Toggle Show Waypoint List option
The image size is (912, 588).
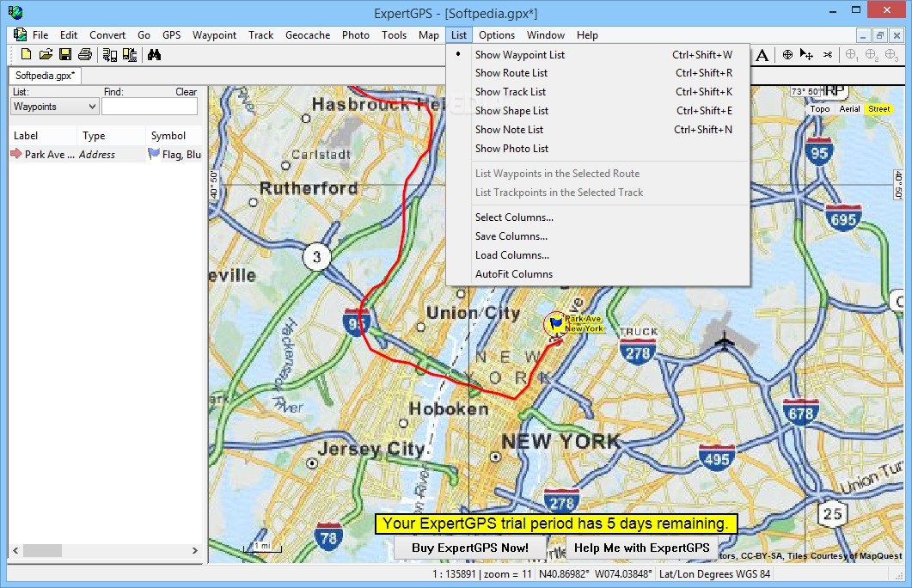pyautogui.click(x=598, y=55)
